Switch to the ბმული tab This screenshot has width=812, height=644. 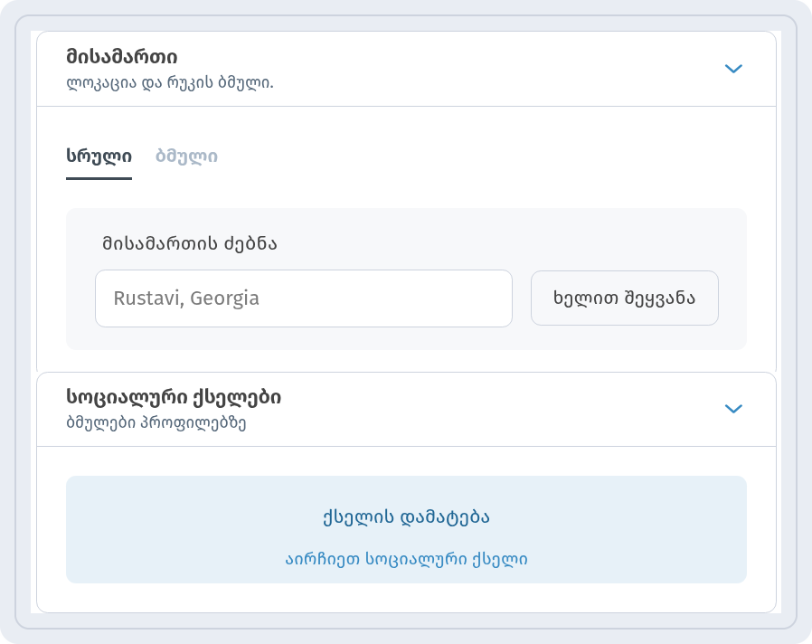click(x=186, y=156)
